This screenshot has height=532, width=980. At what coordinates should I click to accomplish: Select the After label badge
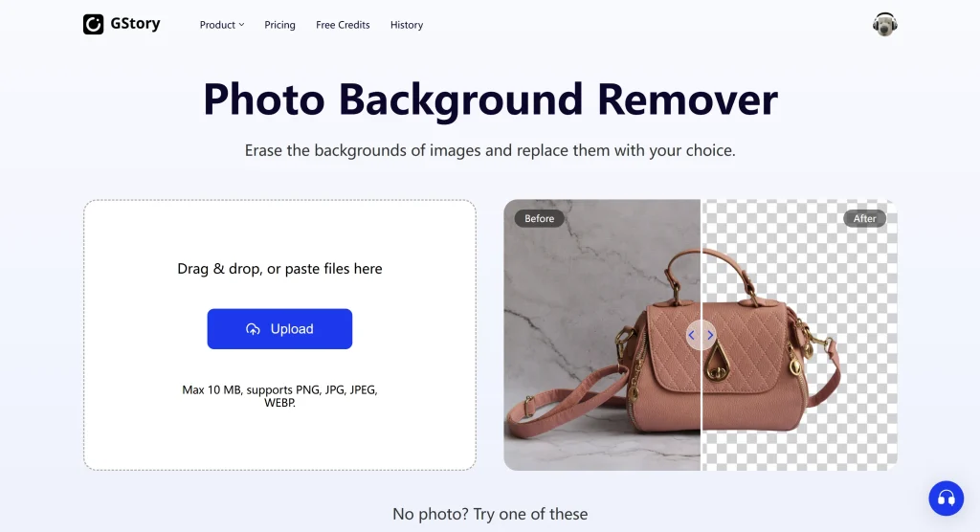(864, 218)
